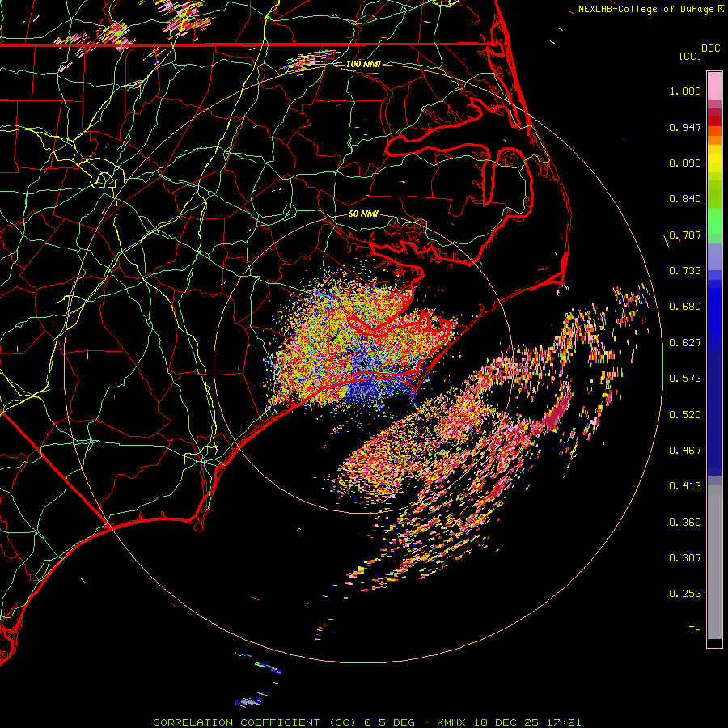Pick the yellow color band on the scale
This screenshot has height=728, width=728.
tap(714, 158)
